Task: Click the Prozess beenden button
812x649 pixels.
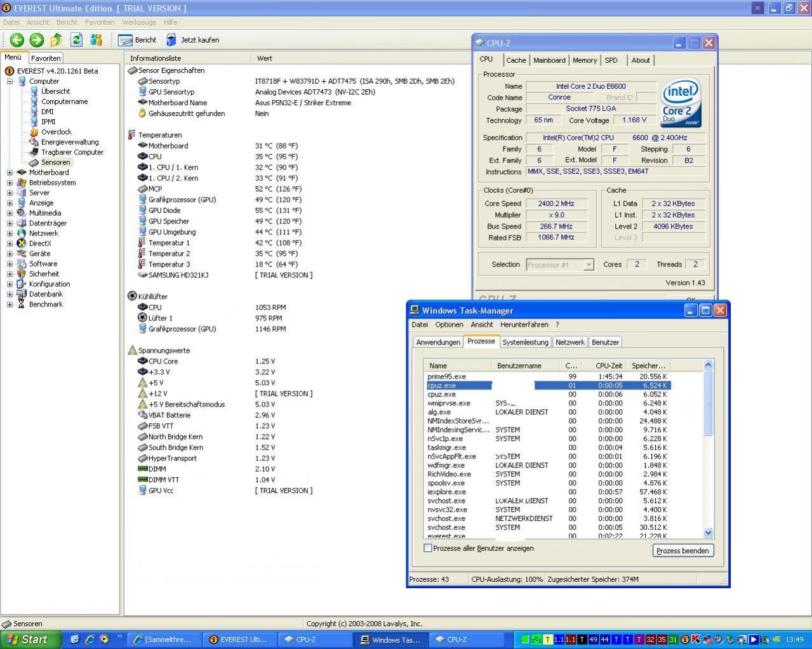Action: pyautogui.click(x=682, y=551)
